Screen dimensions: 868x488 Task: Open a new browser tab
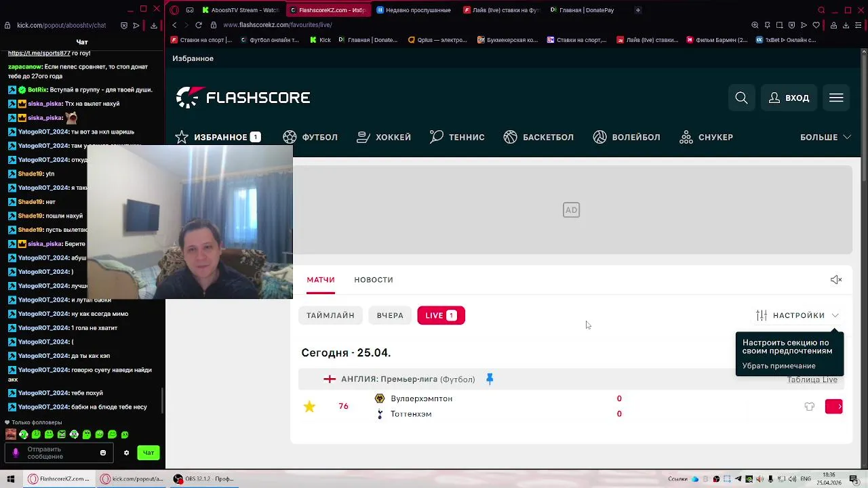coord(637,10)
